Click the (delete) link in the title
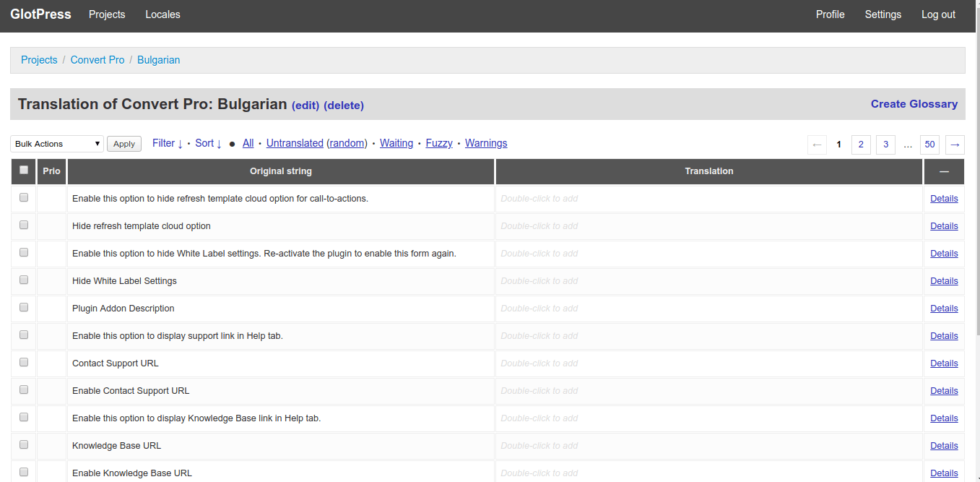 point(344,106)
